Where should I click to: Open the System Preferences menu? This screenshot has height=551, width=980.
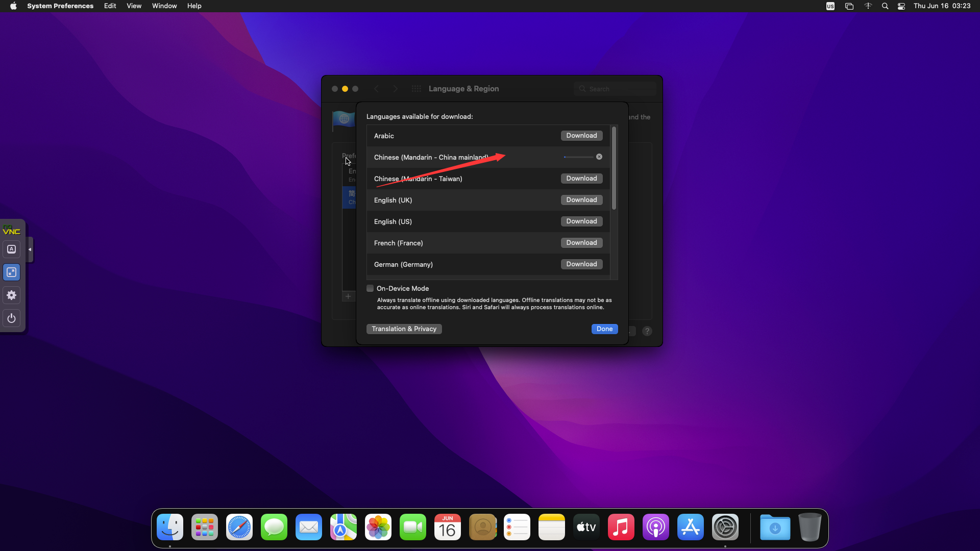tap(60, 6)
